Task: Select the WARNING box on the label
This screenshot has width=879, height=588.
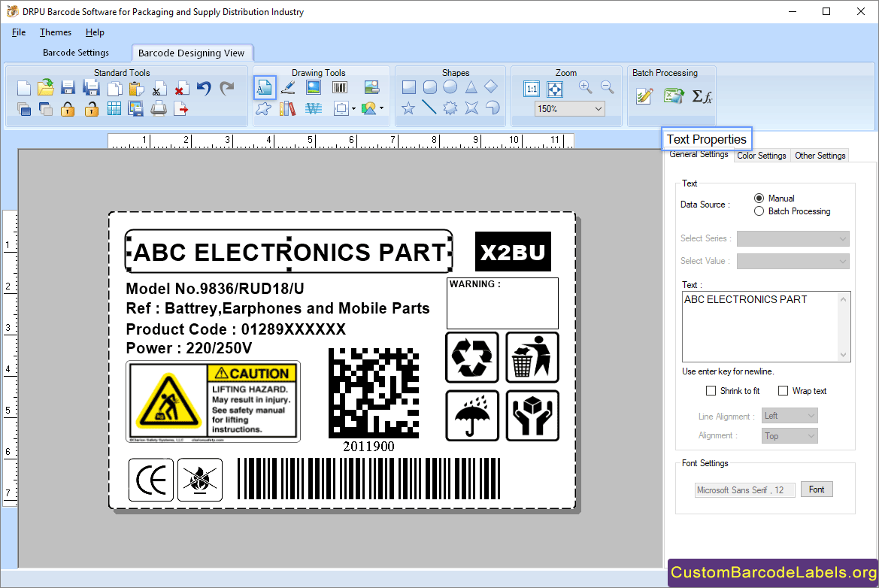Action: click(502, 303)
